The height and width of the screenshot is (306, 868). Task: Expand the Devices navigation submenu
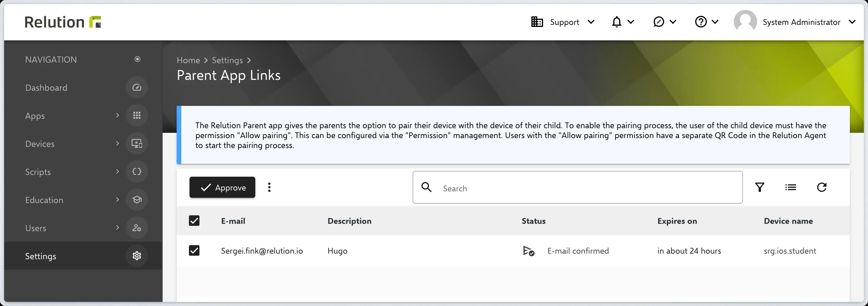[117, 144]
